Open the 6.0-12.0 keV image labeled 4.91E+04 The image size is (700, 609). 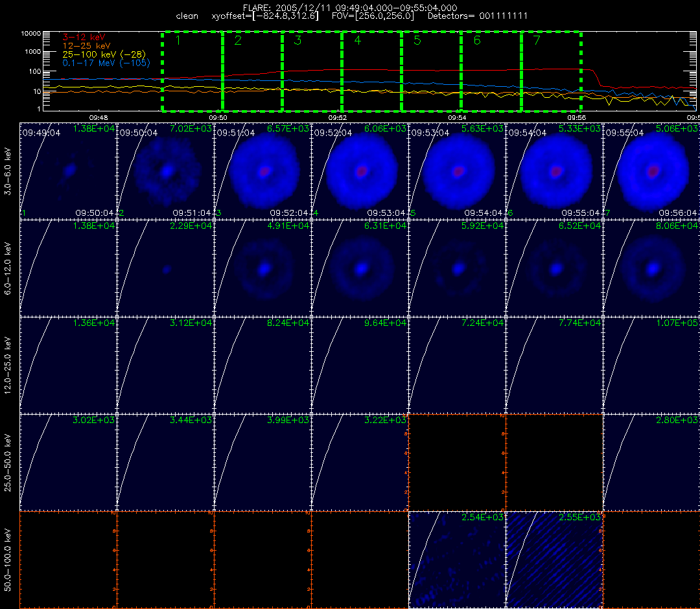(262, 268)
